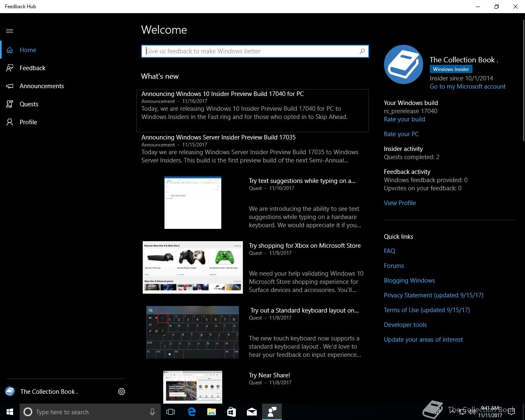The width and height of the screenshot is (525, 420).
Task: Click the large profile book avatar
Action: point(404,64)
